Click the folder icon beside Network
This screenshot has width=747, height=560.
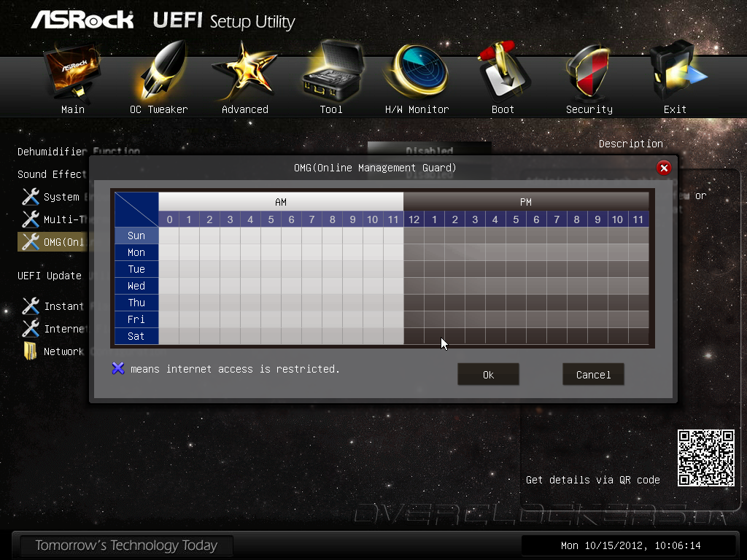[30, 351]
